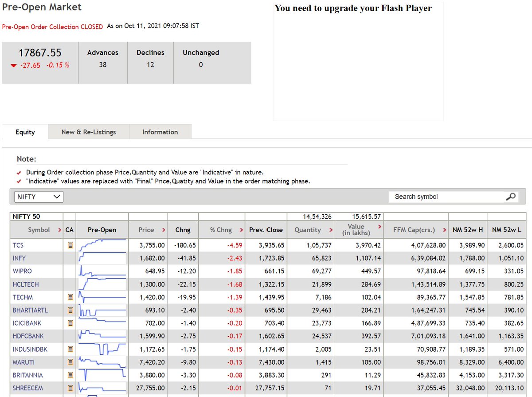Click TCS pre-open sparkline chart
532x397 pixels.
coord(102,245)
